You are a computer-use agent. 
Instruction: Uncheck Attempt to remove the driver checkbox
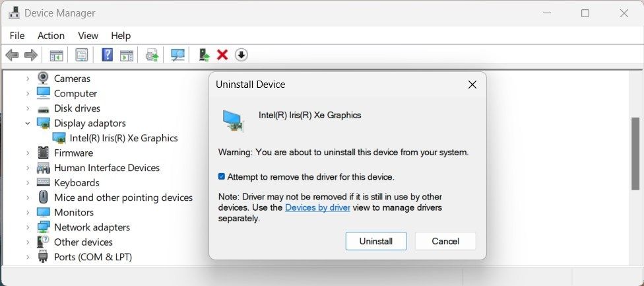click(x=222, y=177)
